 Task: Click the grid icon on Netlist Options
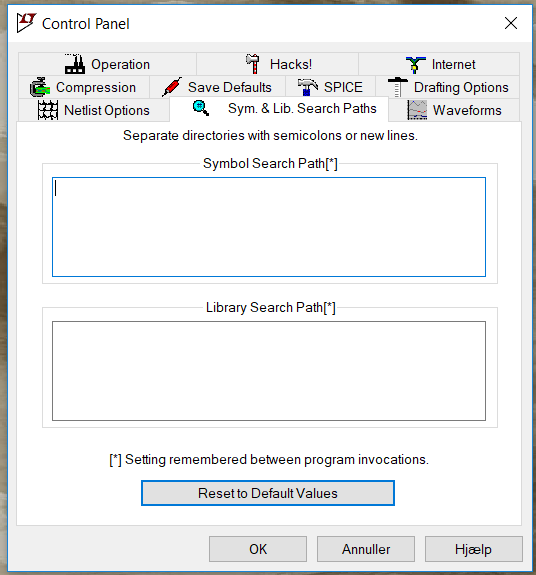tap(48, 110)
